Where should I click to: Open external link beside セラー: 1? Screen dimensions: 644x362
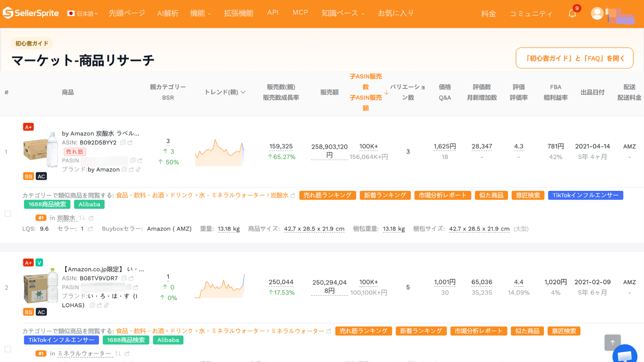91,229
